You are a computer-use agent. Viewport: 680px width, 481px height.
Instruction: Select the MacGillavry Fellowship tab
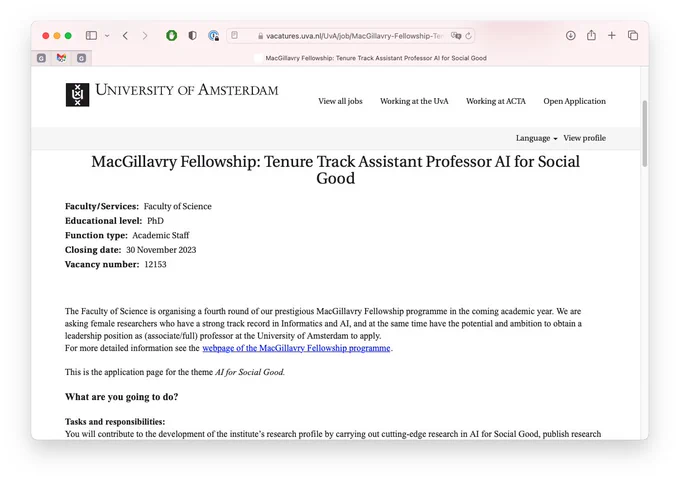[370, 58]
